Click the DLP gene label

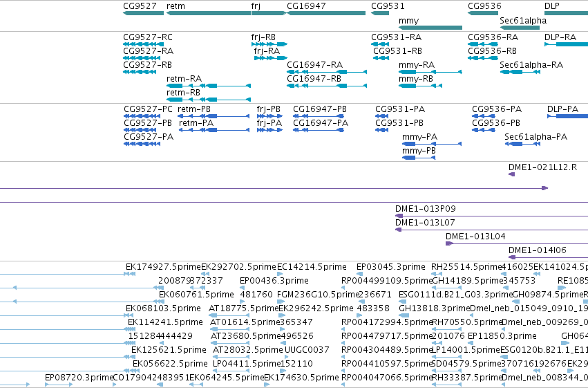tap(551, 6)
